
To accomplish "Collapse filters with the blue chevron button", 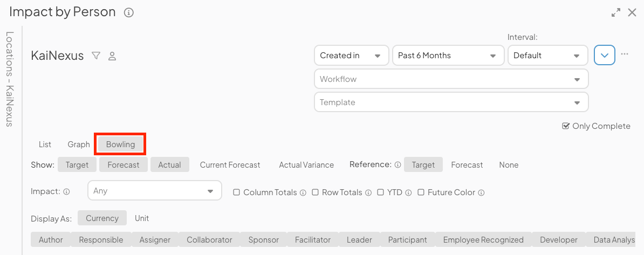I will [x=605, y=55].
